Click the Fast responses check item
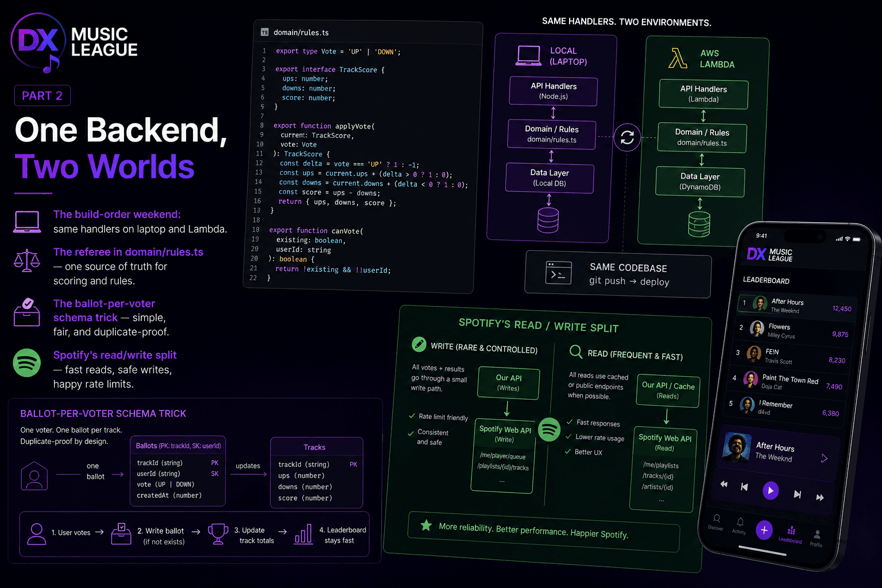 pyautogui.click(x=593, y=423)
